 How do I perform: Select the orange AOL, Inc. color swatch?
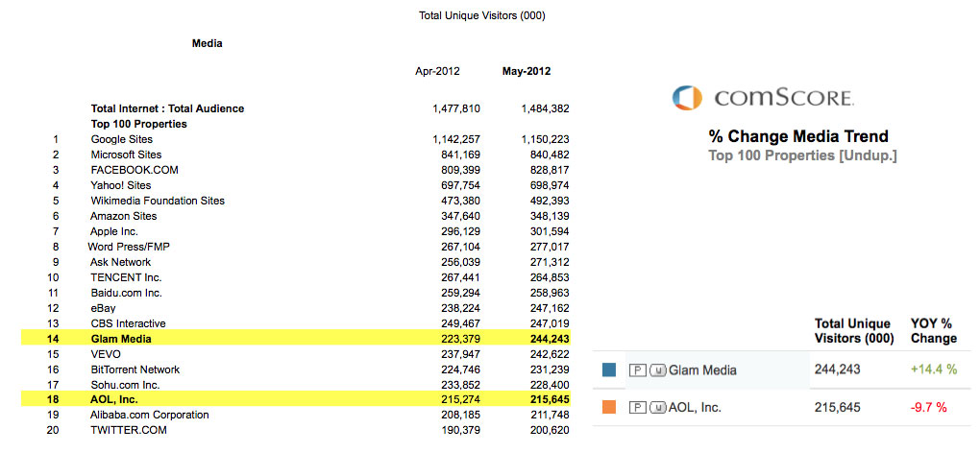[609, 407]
